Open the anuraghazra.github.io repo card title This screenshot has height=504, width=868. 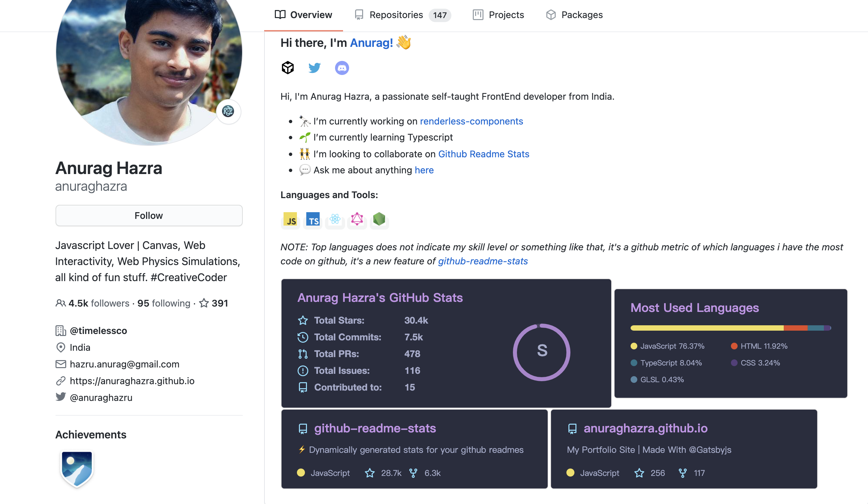[x=646, y=428]
